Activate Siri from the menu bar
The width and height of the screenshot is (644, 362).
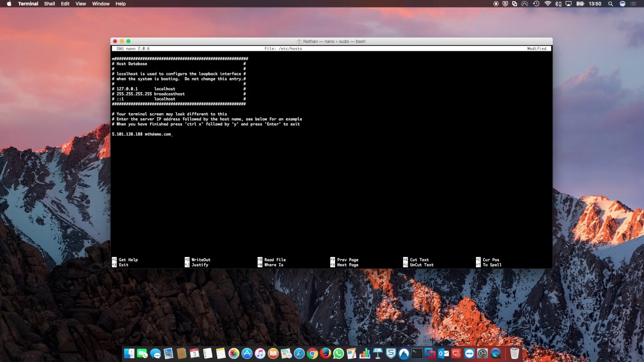(622, 4)
